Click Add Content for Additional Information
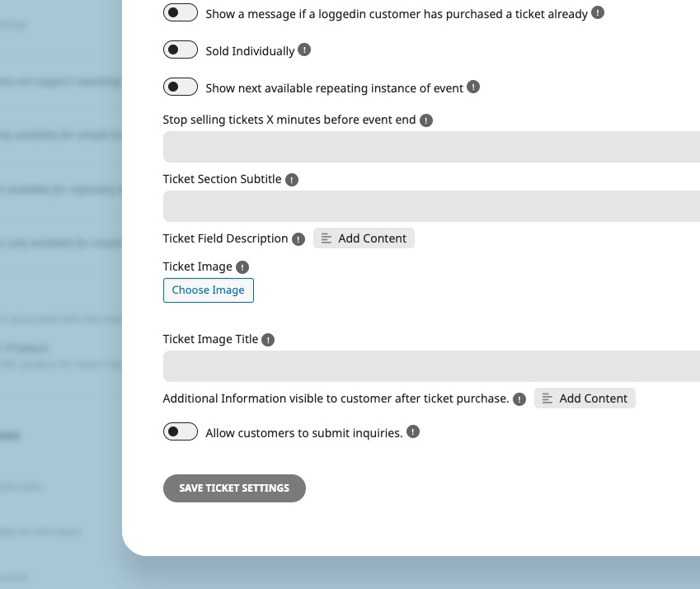The width and height of the screenshot is (700, 589). (x=585, y=398)
